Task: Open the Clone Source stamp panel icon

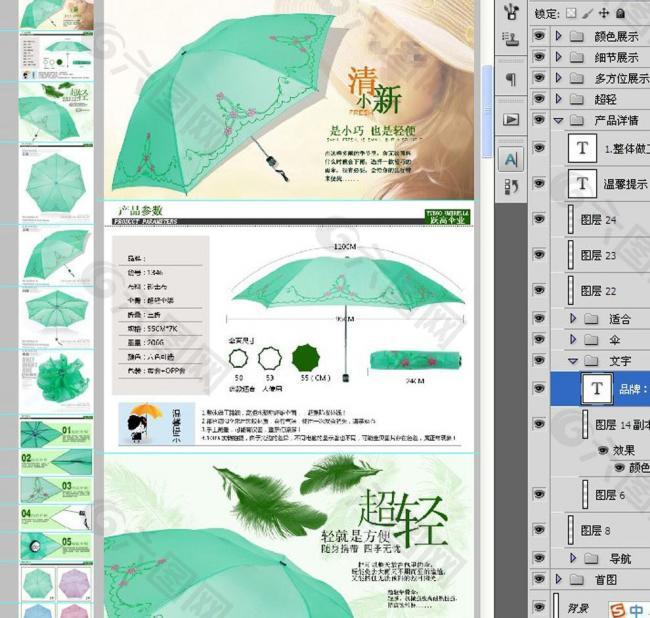Action: (512, 40)
